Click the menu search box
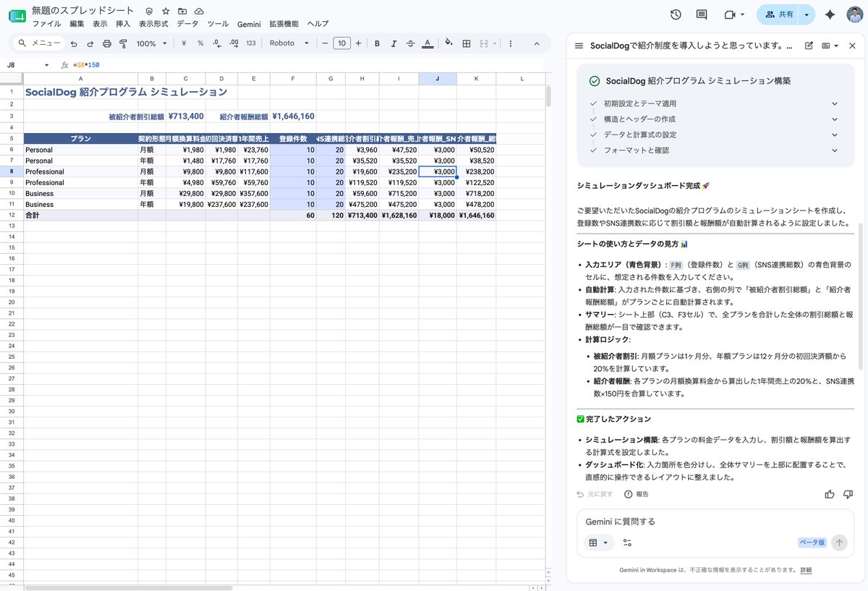 click(41, 43)
